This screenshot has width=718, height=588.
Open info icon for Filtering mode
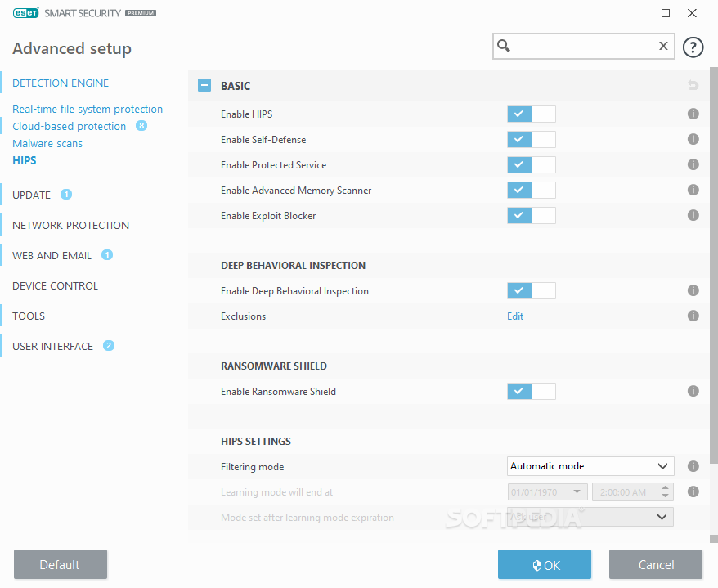coord(693,466)
